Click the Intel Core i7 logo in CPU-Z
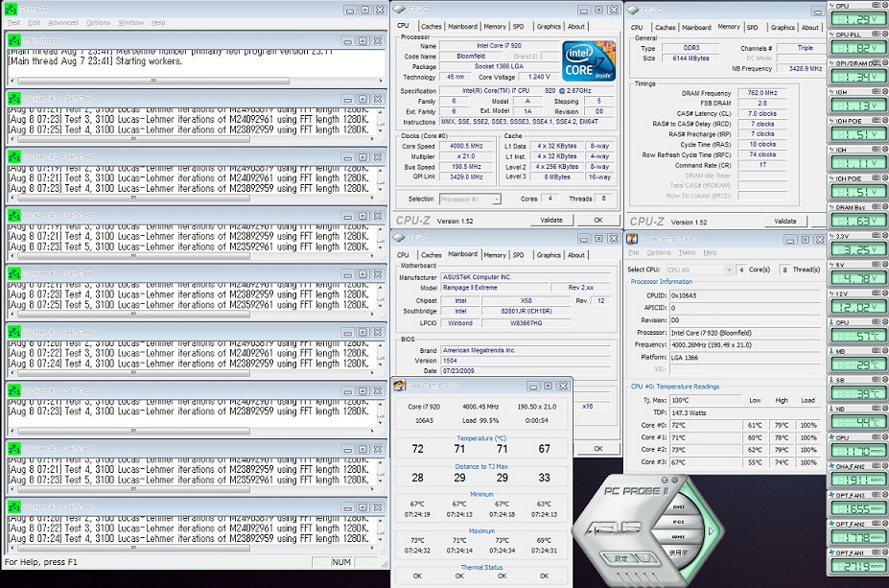Image resolution: width=889 pixels, height=588 pixels. point(589,61)
